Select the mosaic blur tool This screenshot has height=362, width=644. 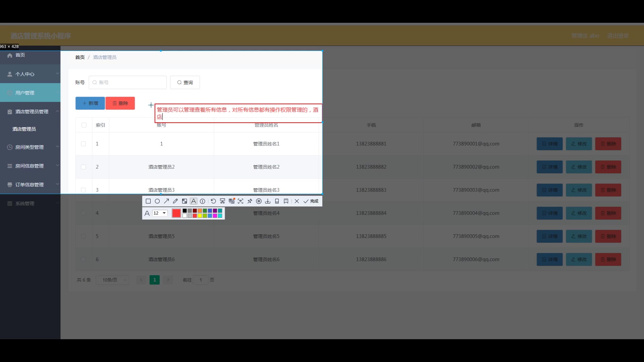coord(184,201)
